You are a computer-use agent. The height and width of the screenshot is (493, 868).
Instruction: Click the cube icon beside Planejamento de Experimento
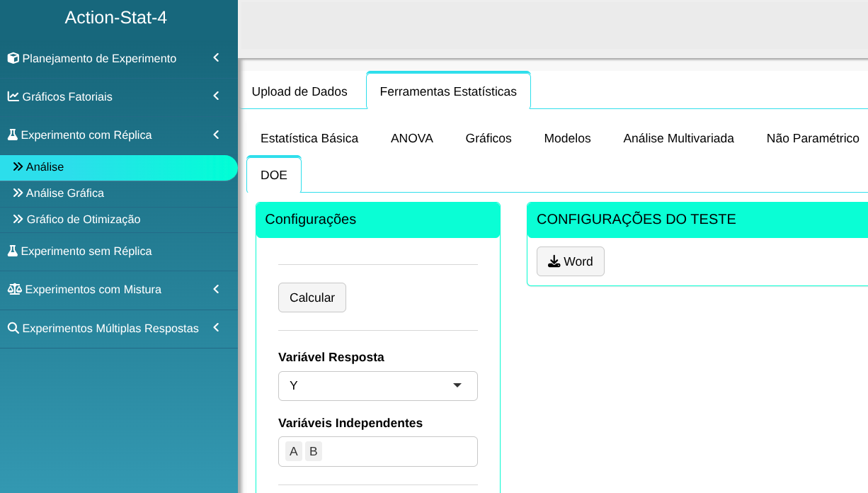(13, 58)
